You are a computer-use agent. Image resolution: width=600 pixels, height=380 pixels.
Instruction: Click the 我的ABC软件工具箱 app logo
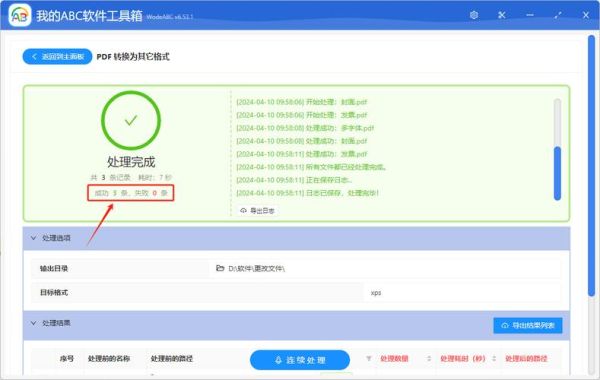click(20, 15)
